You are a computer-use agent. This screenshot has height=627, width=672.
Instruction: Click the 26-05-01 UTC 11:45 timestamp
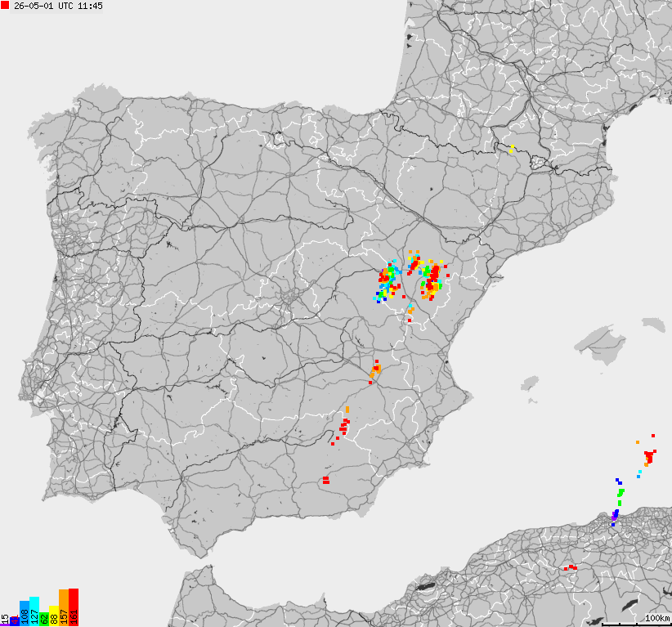(58, 6)
